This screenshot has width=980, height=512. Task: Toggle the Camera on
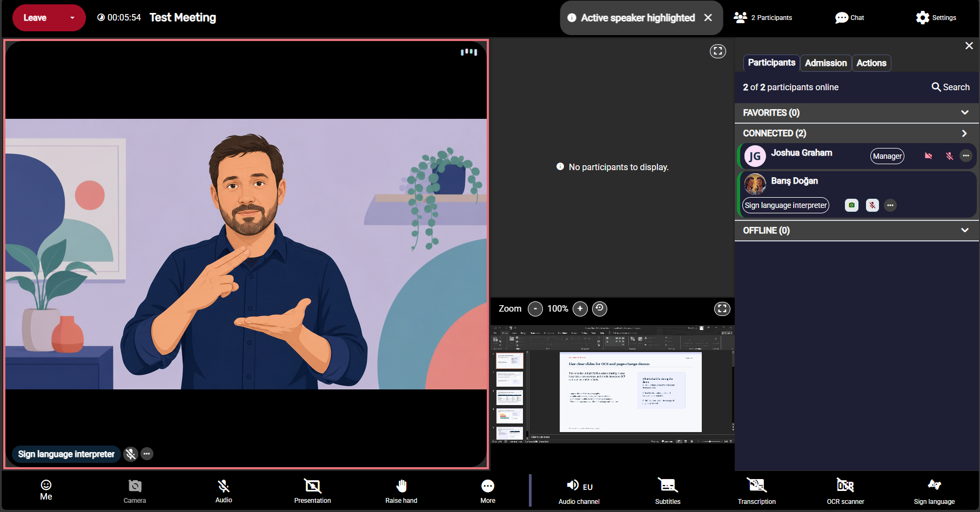135,491
